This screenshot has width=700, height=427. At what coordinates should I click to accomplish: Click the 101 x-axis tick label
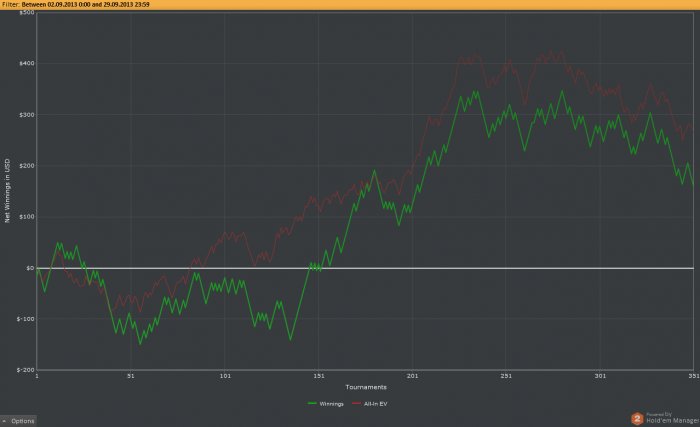[225, 376]
